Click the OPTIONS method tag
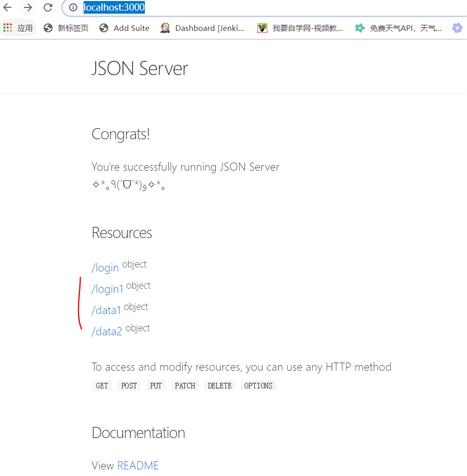Screen dimensions: 467x476 258,385
